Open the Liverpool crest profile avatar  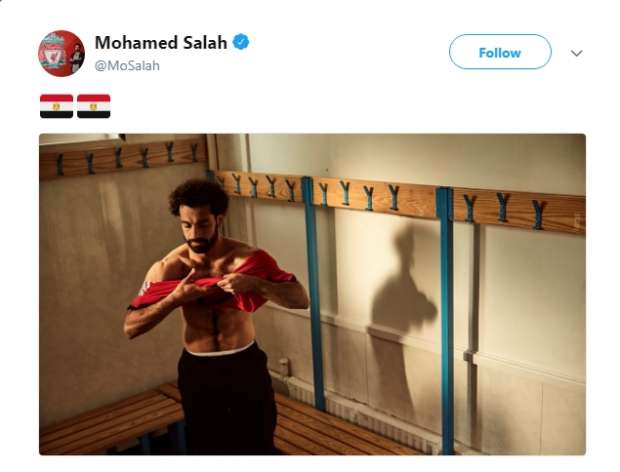(61, 53)
